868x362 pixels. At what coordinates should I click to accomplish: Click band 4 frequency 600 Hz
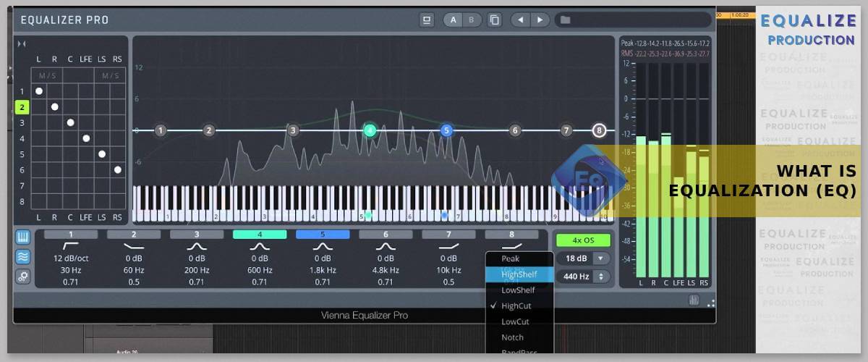(260, 270)
